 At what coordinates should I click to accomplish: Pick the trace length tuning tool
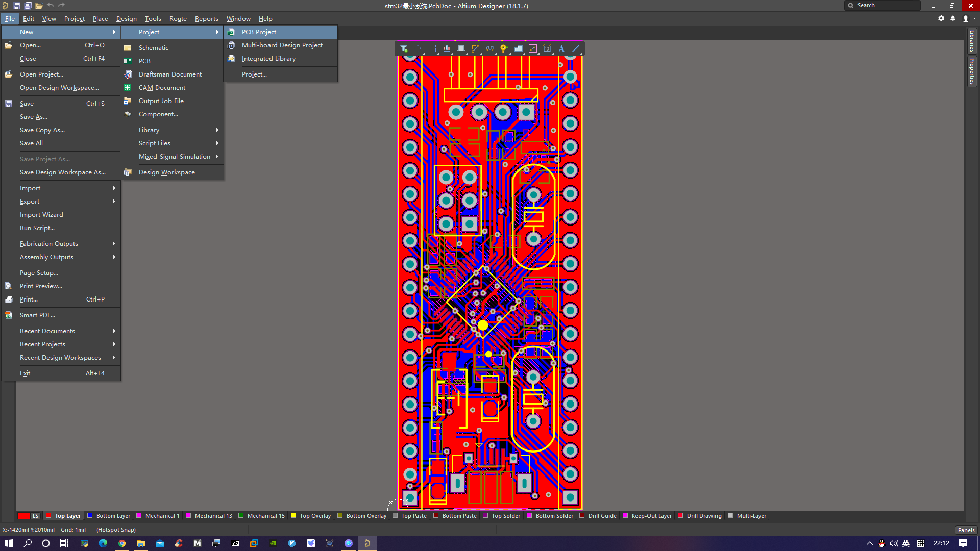click(x=490, y=48)
